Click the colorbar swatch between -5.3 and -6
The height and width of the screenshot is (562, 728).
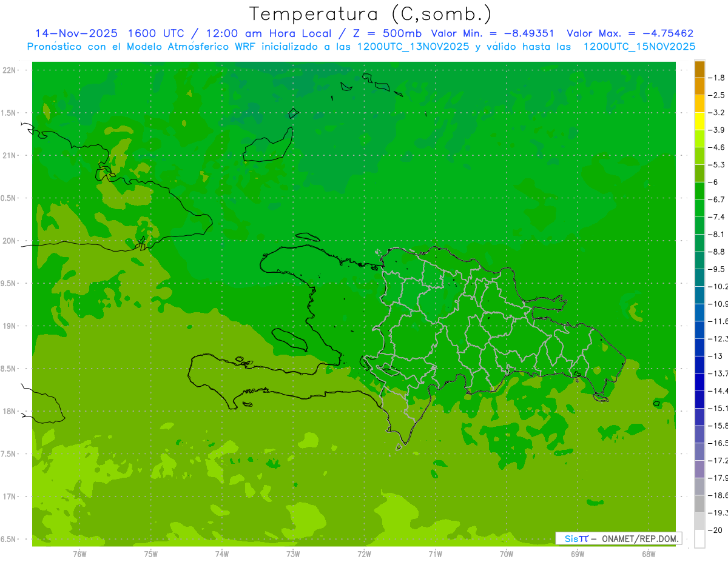(x=699, y=173)
